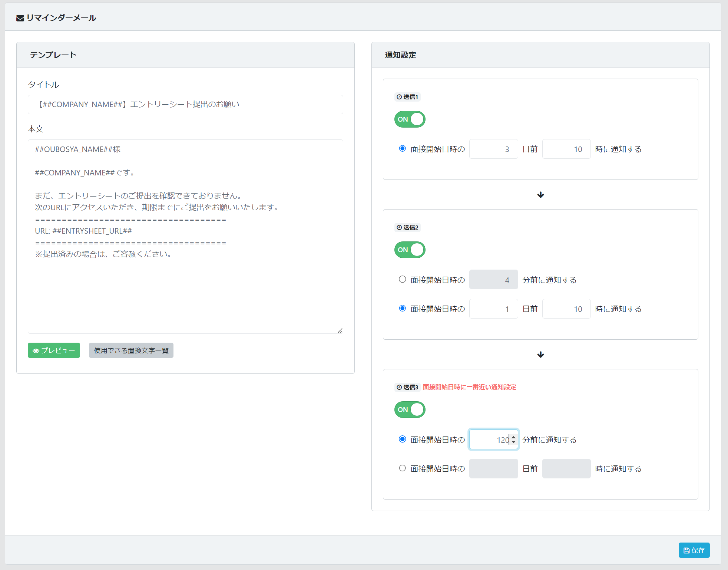Click the resize handle of the 本文 textarea
Viewport: 728px width, 570px height.
pyautogui.click(x=340, y=330)
